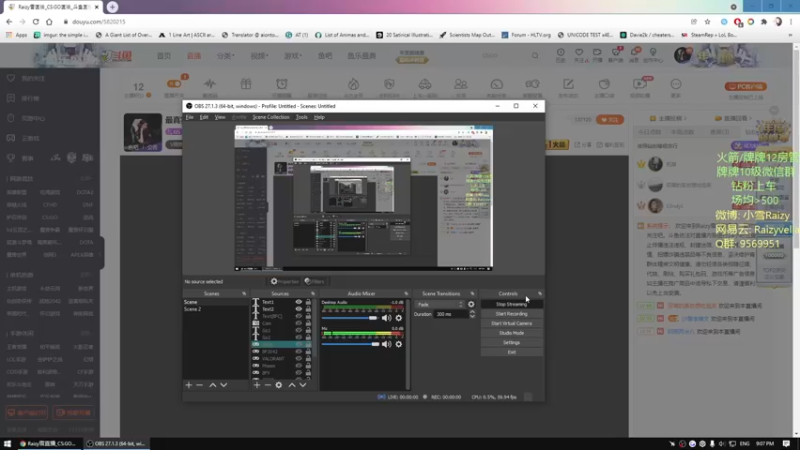This screenshot has height=450, width=800.
Task: Add a new scene with the plus icon
Action: (189, 385)
